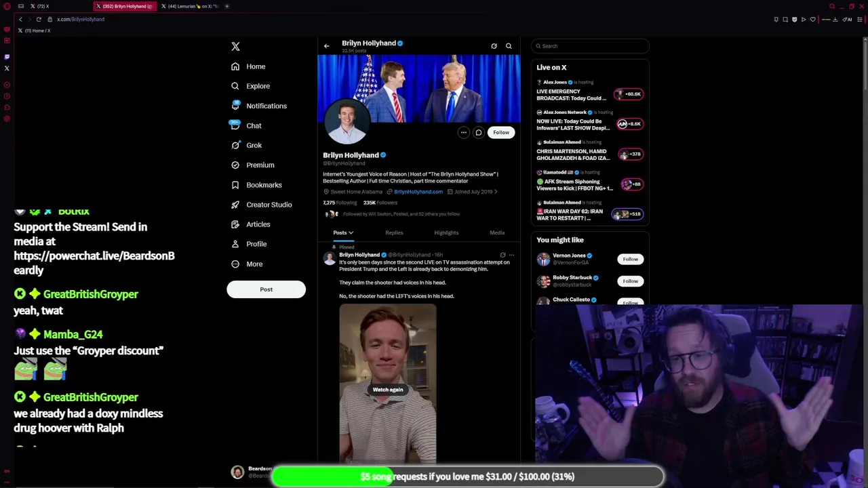Open the powerchat.live/BeardsonBeardly link in chat
The height and width of the screenshot is (488, 868).
pos(94,263)
